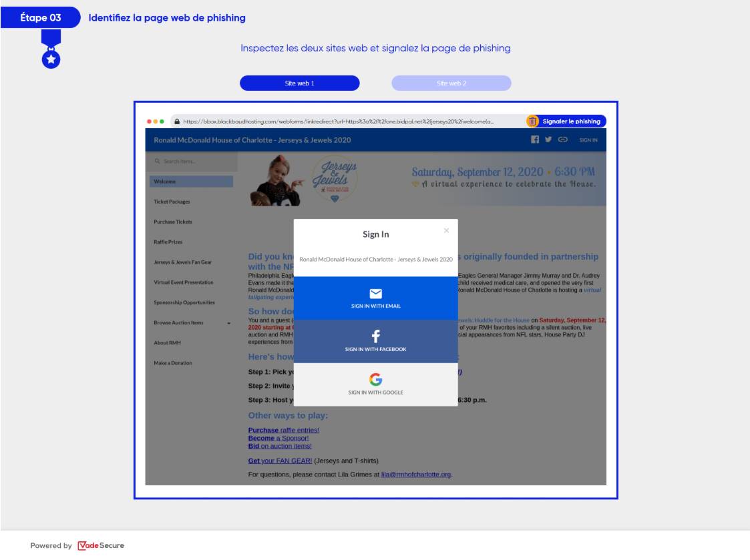Click the Become a Sponsor link

(x=278, y=438)
